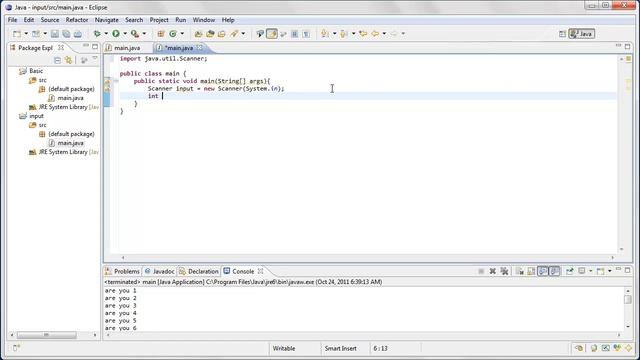Image resolution: width=640 pixels, height=360 pixels.
Task: Click Open Console icon
Action: (601, 271)
